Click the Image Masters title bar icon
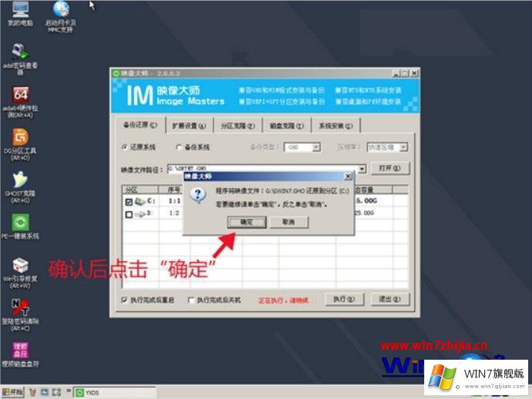The height and width of the screenshot is (399, 532). [116, 73]
